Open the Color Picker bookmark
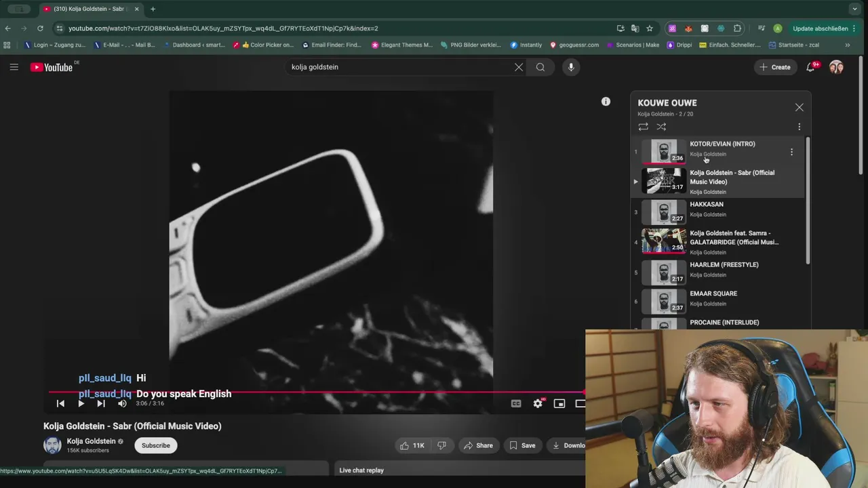 pyautogui.click(x=263, y=45)
